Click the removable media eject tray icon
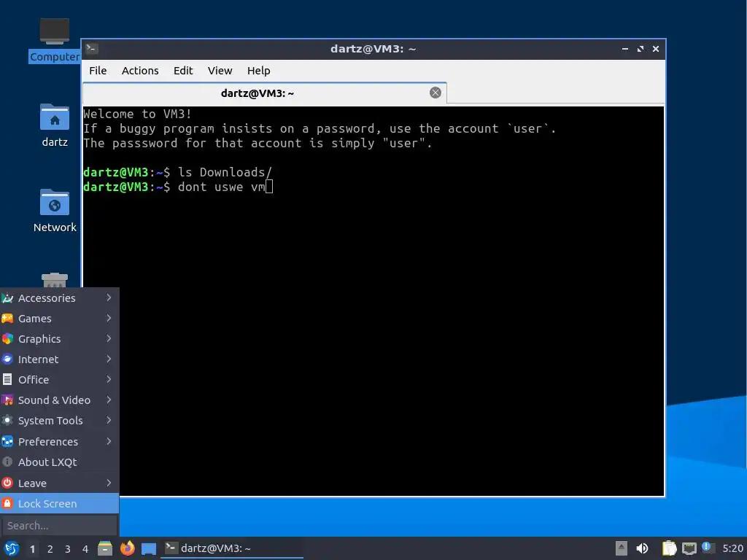The width and height of the screenshot is (747, 560). pos(622,548)
